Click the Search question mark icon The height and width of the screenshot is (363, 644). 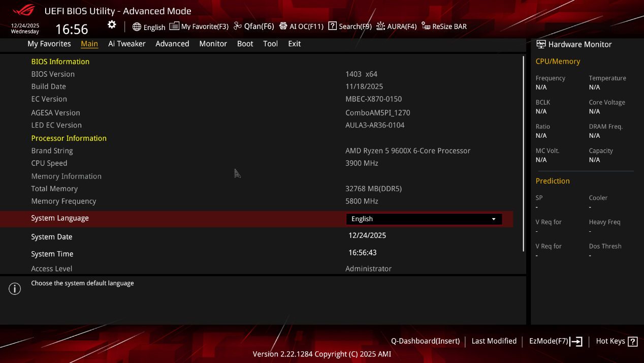[333, 26]
